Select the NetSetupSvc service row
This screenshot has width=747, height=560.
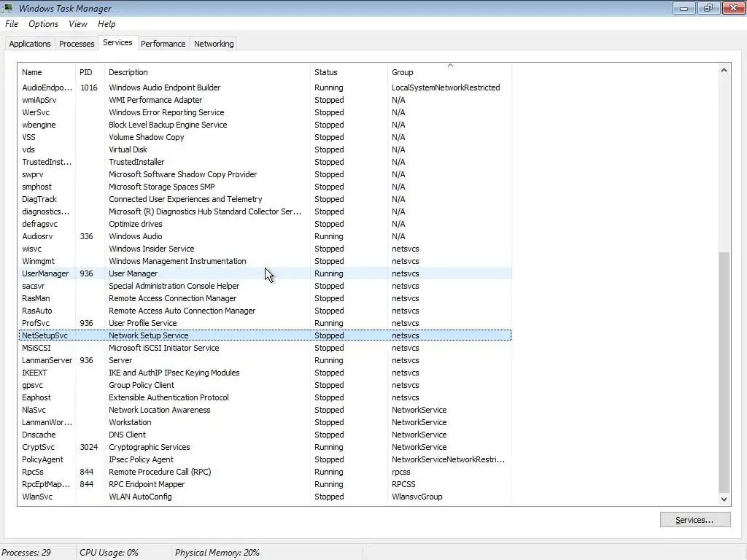tap(265, 335)
